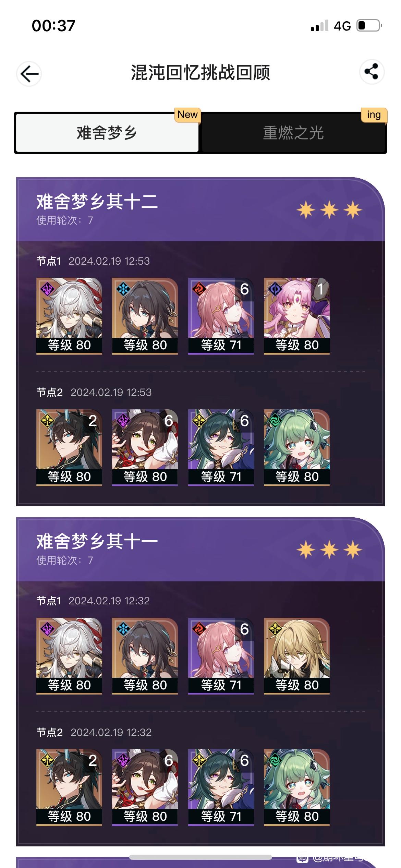Open the share icon at top right
This screenshot has height=868, width=401.
pyautogui.click(x=372, y=72)
